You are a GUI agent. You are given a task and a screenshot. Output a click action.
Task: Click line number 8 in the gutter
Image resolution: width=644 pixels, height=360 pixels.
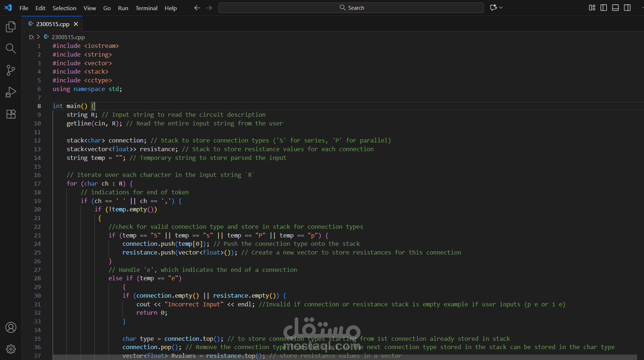click(x=39, y=106)
